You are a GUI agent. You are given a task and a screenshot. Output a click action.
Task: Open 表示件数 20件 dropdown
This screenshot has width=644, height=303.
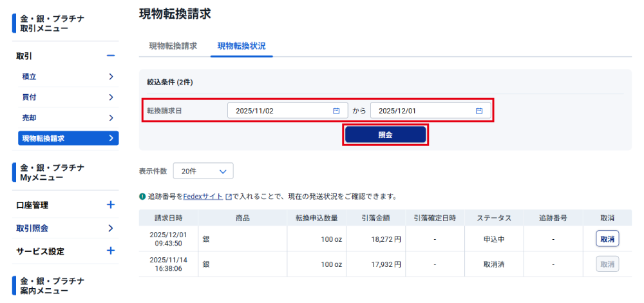point(203,171)
